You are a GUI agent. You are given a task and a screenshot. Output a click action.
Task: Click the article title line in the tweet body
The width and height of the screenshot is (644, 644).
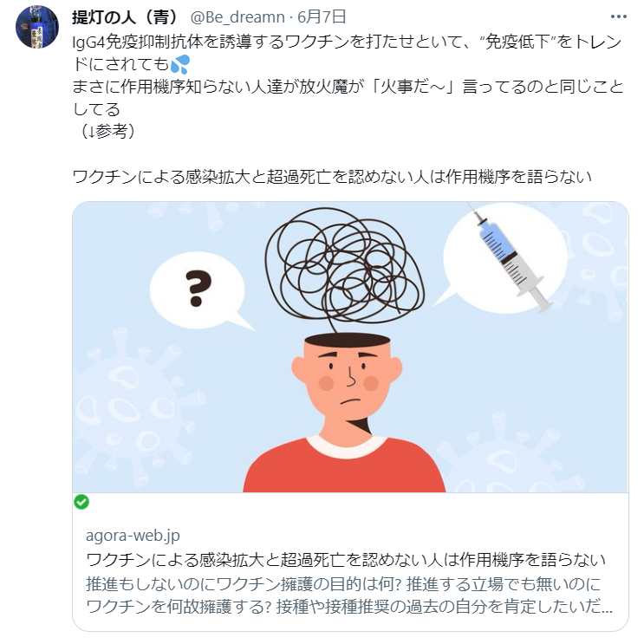click(x=332, y=177)
